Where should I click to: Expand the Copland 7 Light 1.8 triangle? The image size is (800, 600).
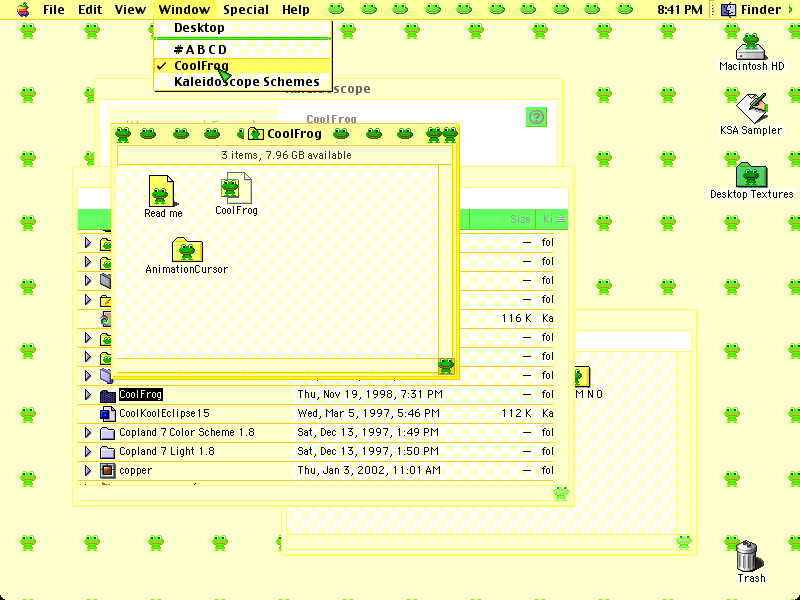coord(88,452)
